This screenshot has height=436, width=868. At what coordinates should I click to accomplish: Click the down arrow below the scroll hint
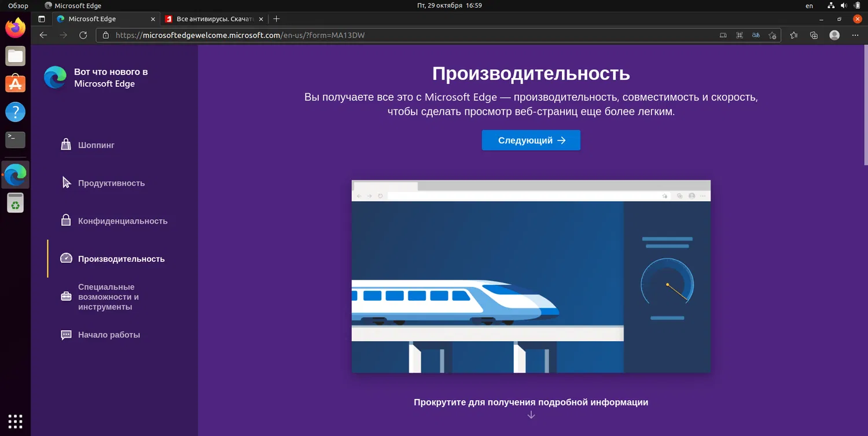(x=531, y=415)
